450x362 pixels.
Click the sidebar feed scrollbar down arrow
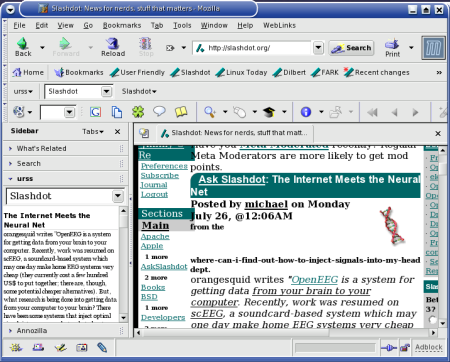123,318
